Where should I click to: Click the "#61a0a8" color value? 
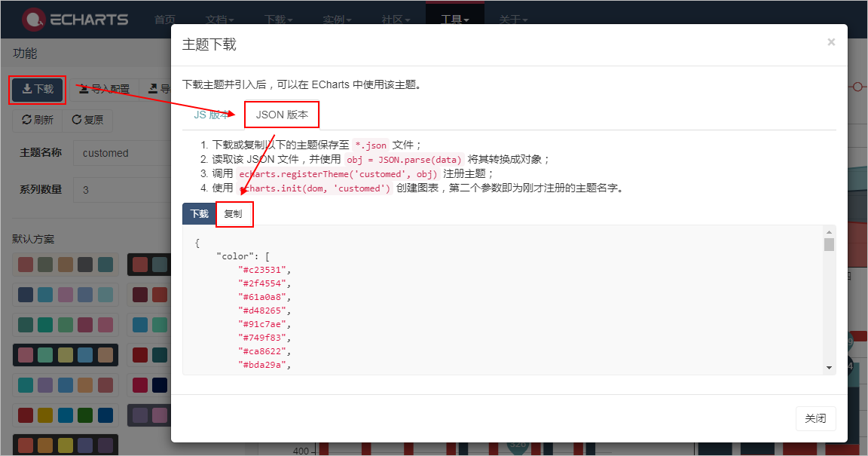tap(262, 297)
